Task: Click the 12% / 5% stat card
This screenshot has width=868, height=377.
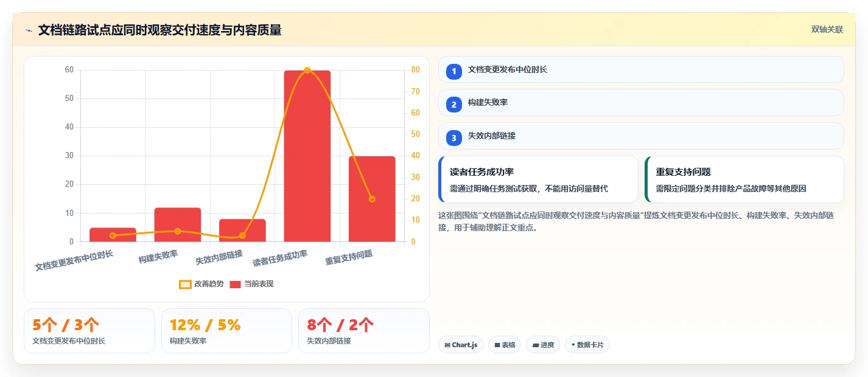Action: point(226,331)
